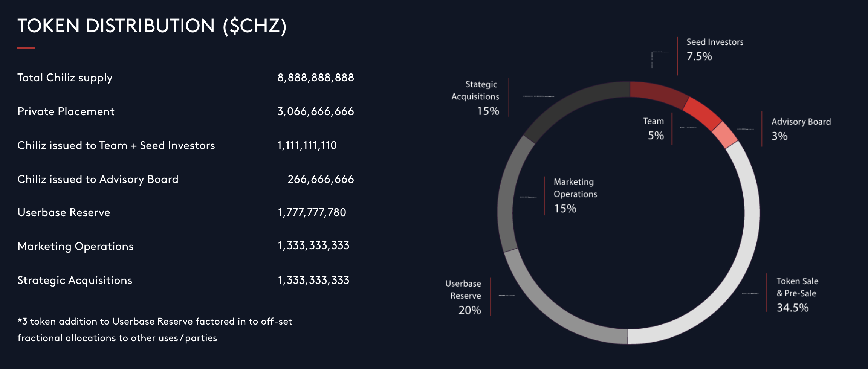Image resolution: width=868 pixels, height=369 pixels.
Task: Click the Token Sale & Pre-Sale 34.5% label
Action: coord(796,294)
